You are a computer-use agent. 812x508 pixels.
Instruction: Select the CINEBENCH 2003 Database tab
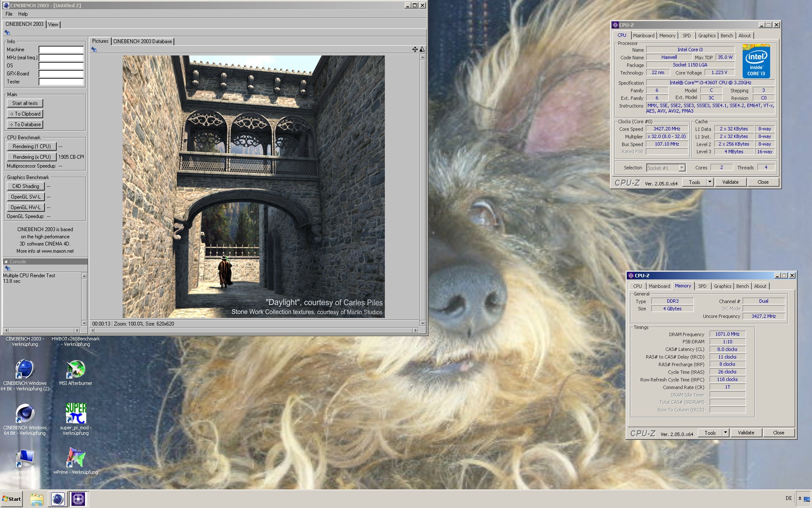pyautogui.click(x=143, y=41)
